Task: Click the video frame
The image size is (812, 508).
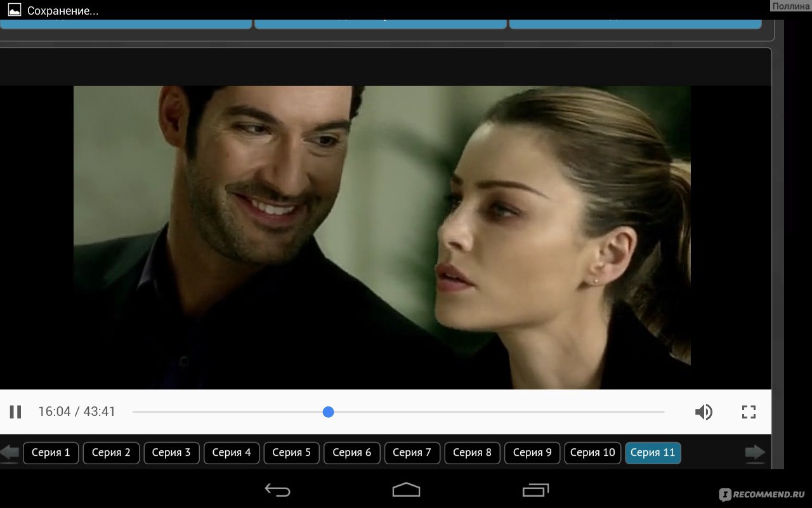Action: coord(382,237)
